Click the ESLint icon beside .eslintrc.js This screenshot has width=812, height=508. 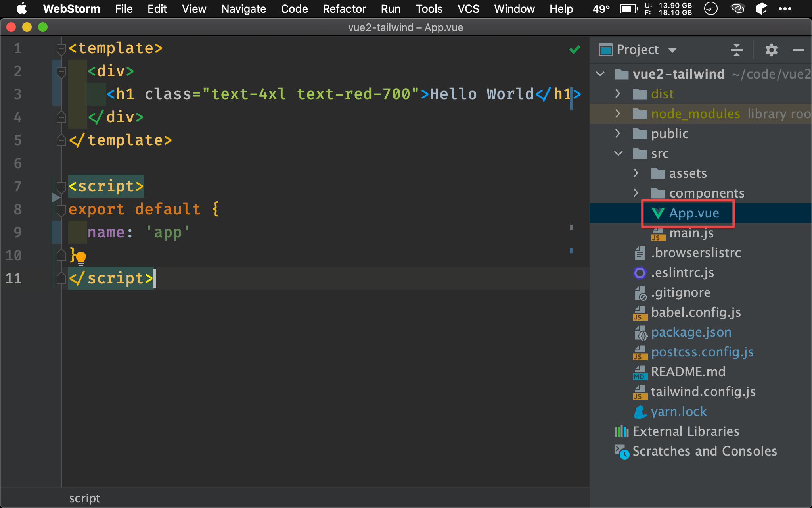pos(640,273)
